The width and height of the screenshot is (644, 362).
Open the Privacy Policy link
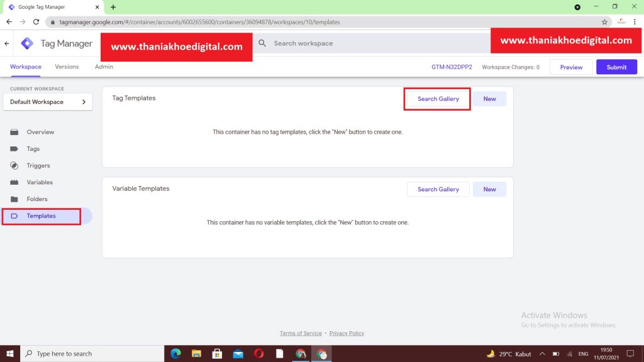pos(347,333)
